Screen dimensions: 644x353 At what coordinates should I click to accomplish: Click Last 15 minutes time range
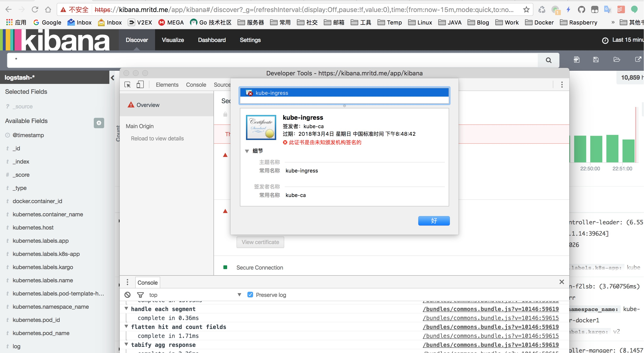[x=628, y=40]
